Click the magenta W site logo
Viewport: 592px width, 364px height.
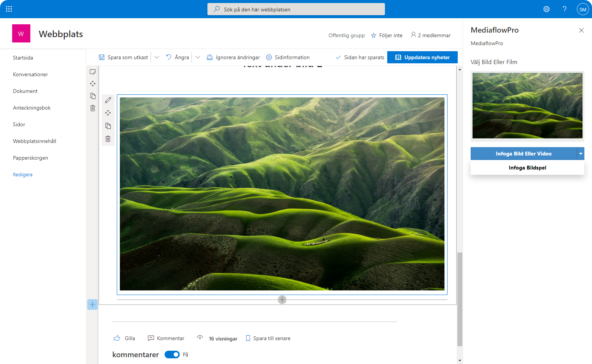21,33
